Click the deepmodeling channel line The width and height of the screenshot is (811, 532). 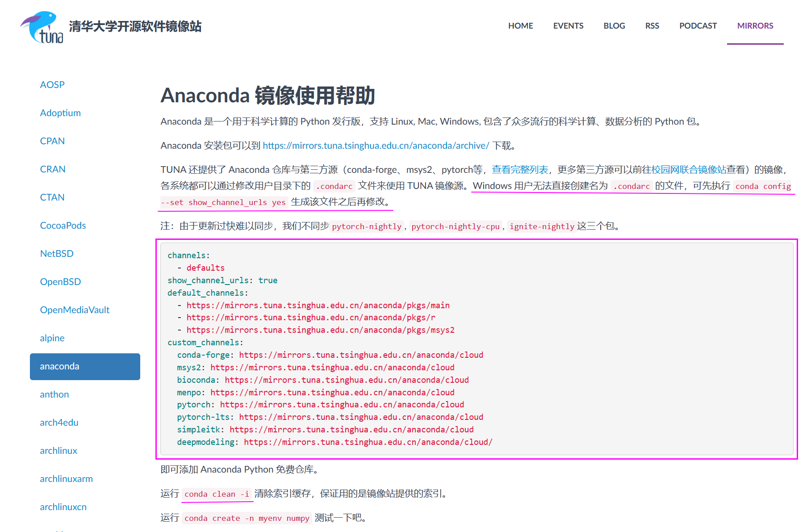(334, 442)
